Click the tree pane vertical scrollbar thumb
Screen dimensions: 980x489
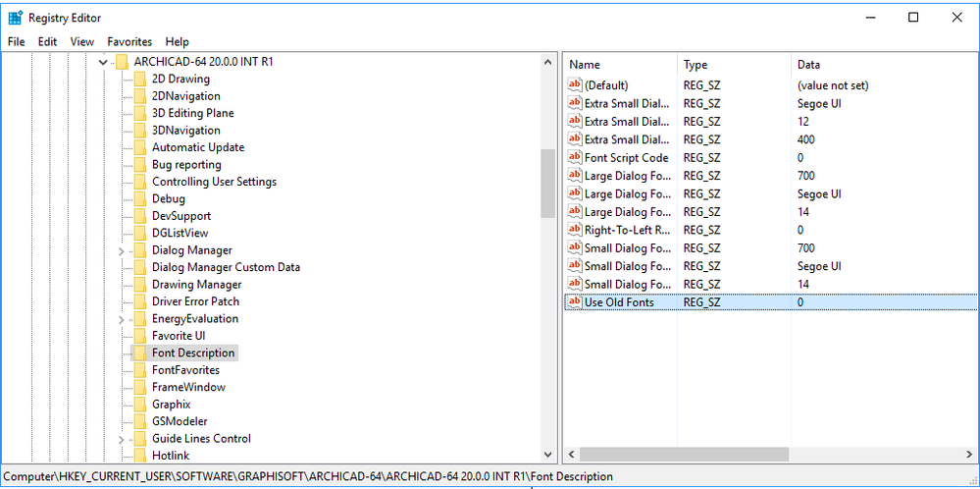pyautogui.click(x=548, y=184)
